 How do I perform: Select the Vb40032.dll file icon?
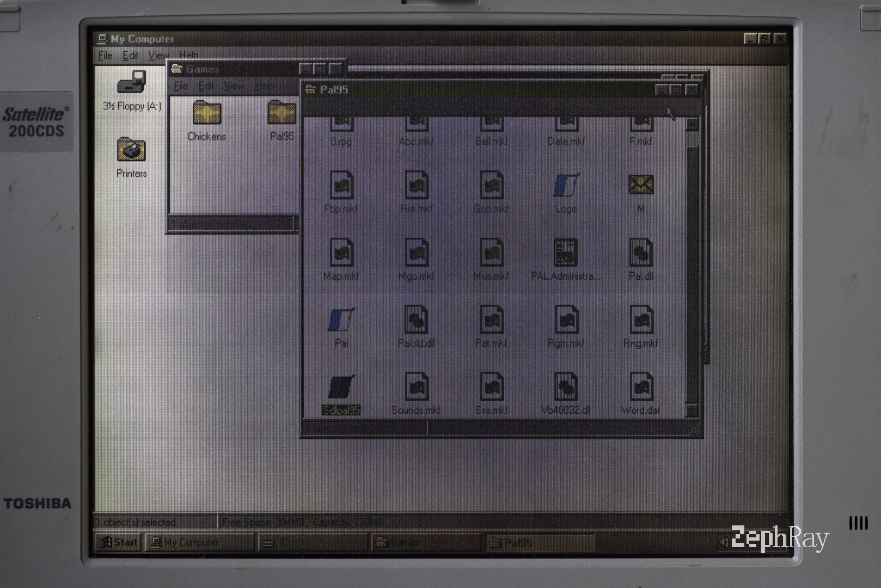coord(566,387)
